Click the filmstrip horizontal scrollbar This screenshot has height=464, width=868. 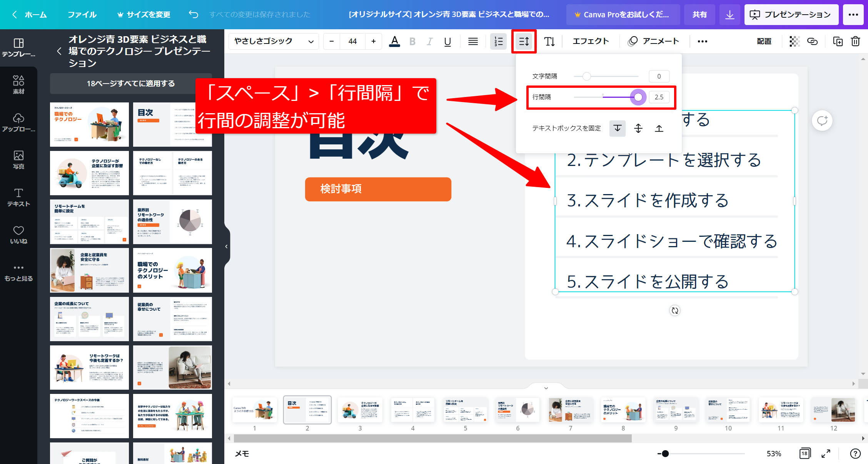coord(432,438)
